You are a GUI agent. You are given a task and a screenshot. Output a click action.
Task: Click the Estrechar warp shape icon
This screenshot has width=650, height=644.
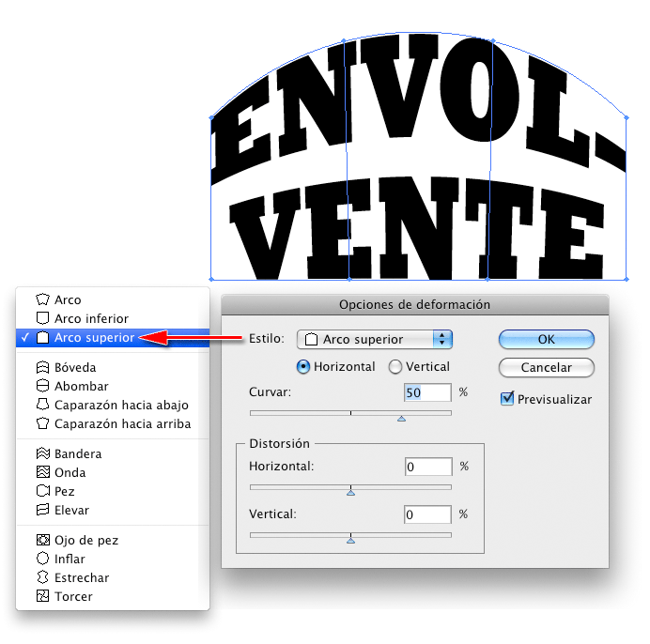(x=42, y=577)
